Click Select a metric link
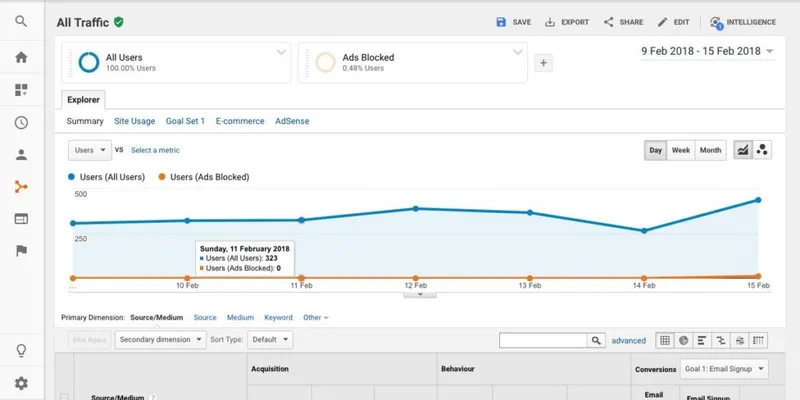The height and width of the screenshot is (400, 800). tap(155, 151)
